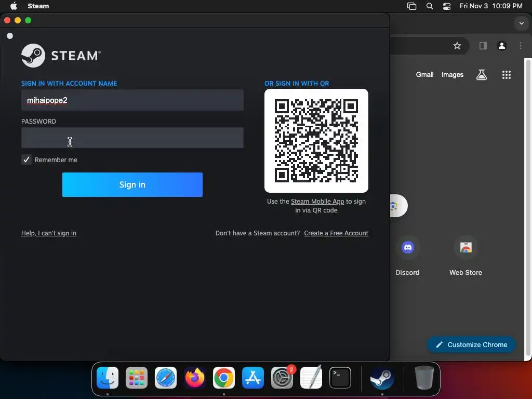Open Discord shortcut in Chrome
The height and width of the screenshot is (399, 532).
(x=407, y=257)
